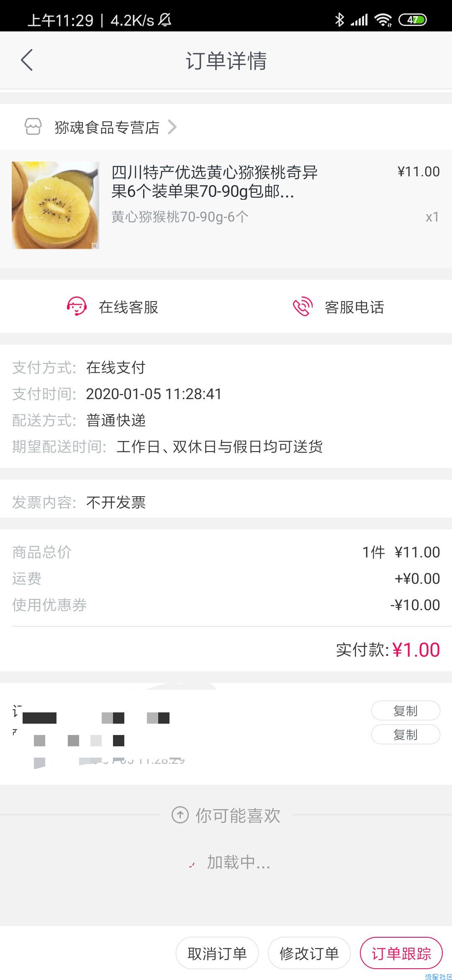Select 在线客服 label
Screen dimensions: 452x980
[x=128, y=307]
